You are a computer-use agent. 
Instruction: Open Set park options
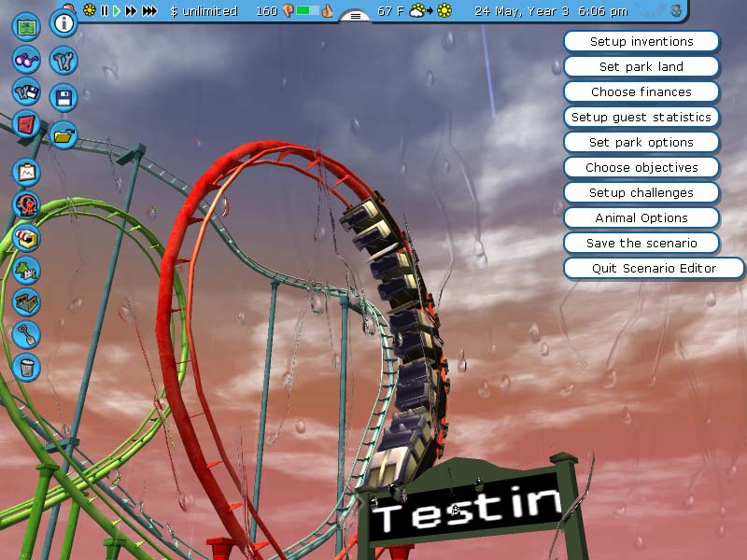pos(641,143)
